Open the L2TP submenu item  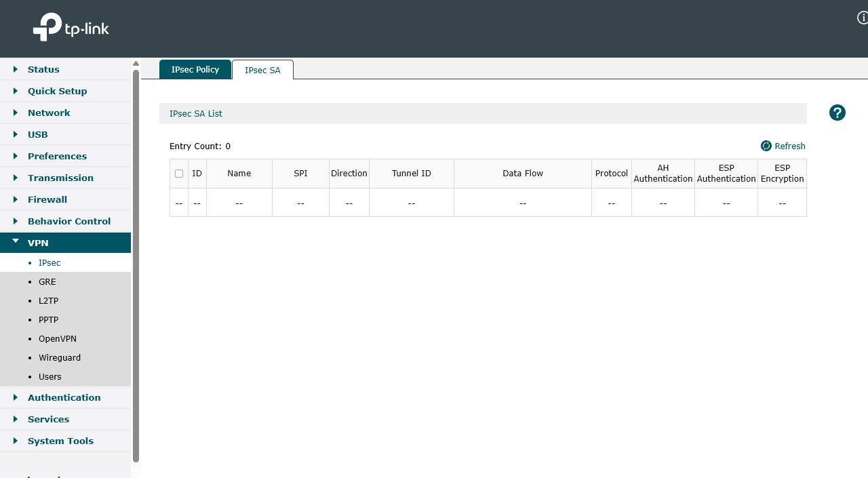tap(65, 300)
